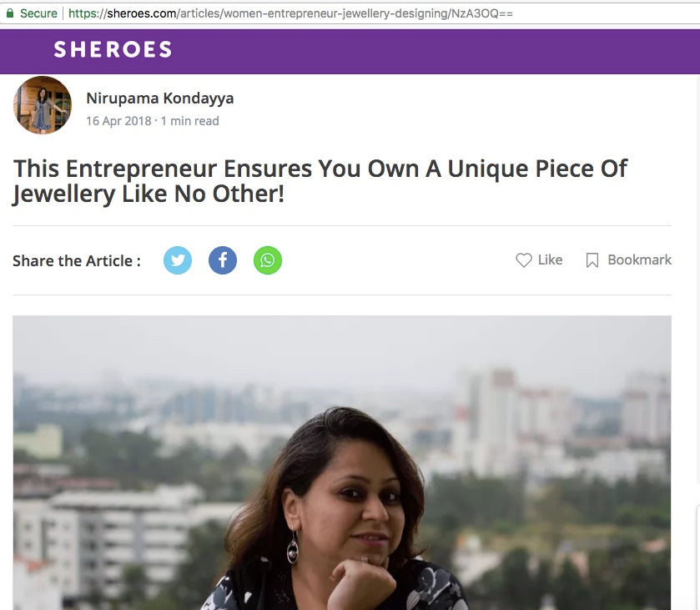Open author name Nirupama Kondayya
Viewport: 700px width, 610px height.
[160, 98]
